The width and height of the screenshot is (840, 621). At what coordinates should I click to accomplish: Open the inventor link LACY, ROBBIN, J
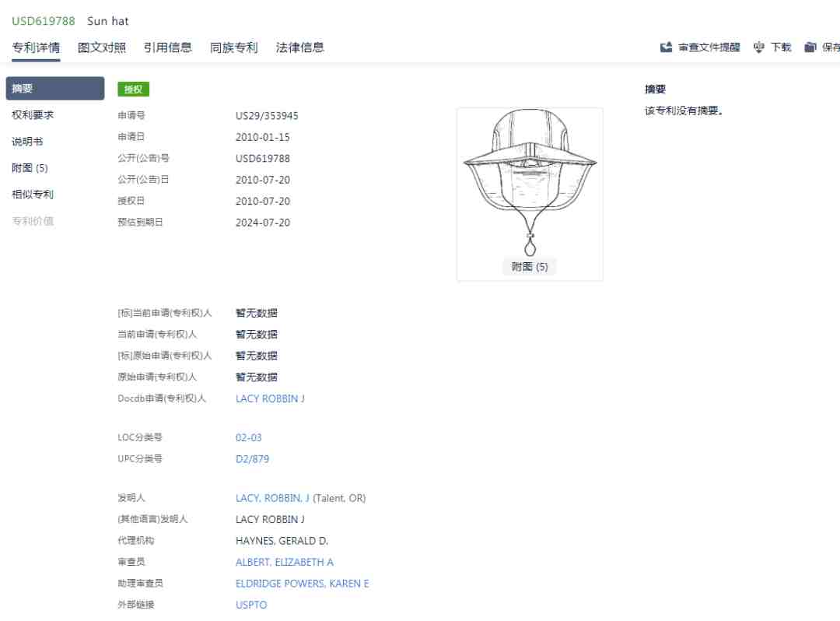[x=272, y=498]
